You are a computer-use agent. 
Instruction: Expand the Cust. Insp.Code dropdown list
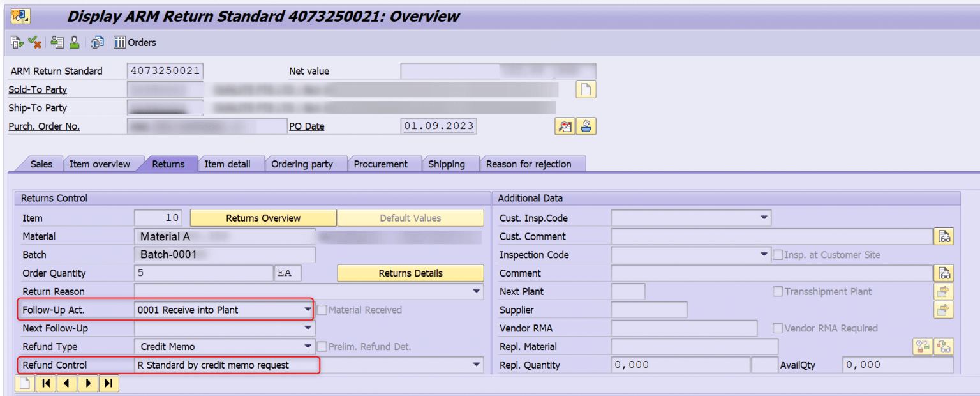tap(764, 218)
